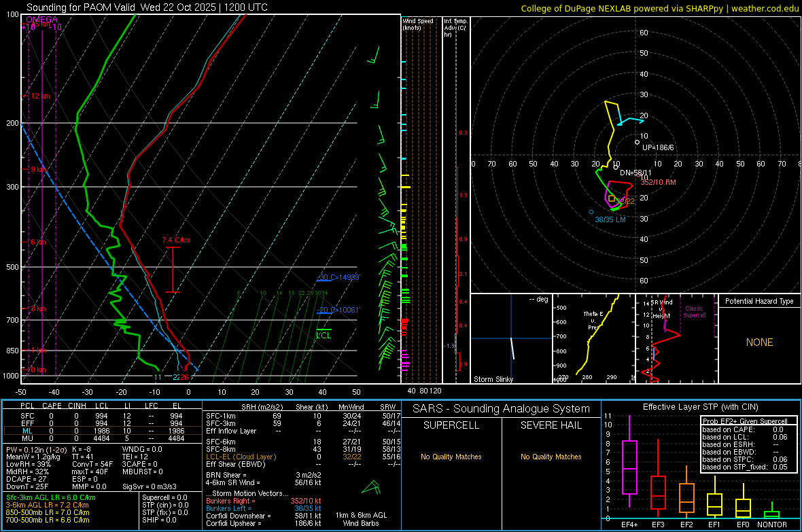This screenshot has height=532, width=802.
Task: Click the Prob EF2+ Given Supercell header
Action: (745, 421)
